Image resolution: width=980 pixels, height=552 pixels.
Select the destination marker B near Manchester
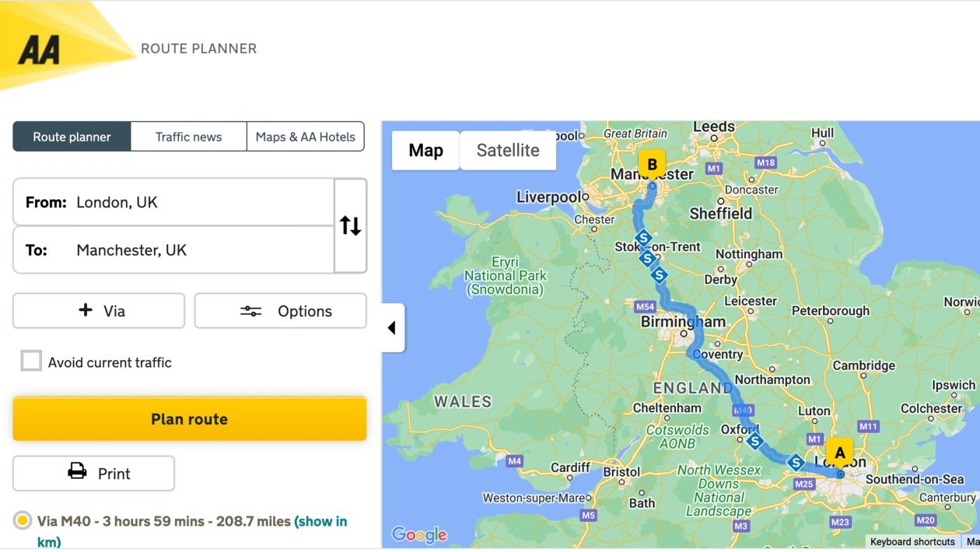coord(652,164)
